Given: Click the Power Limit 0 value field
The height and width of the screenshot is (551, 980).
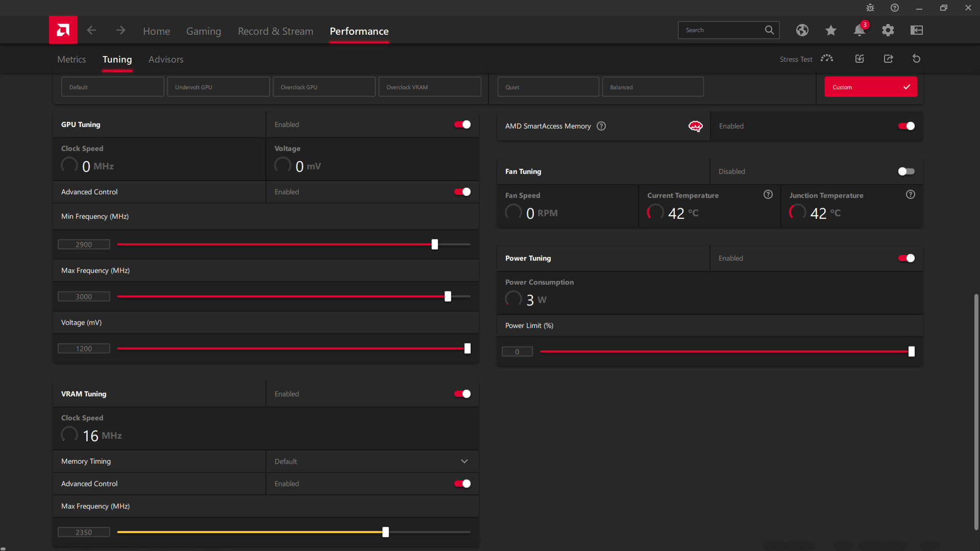Looking at the screenshot, I should (x=517, y=352).
